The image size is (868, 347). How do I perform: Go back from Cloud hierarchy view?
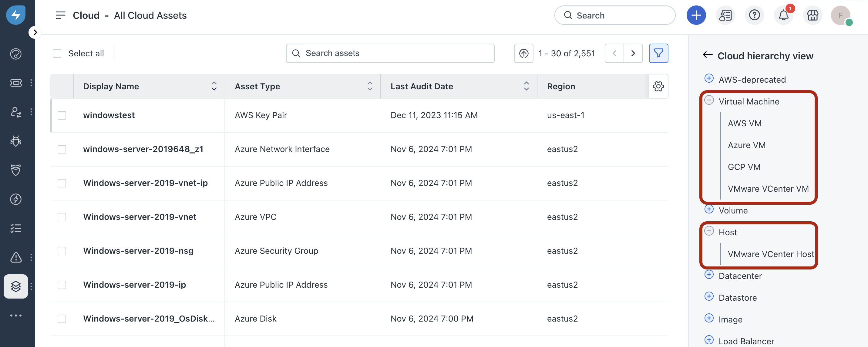pyautogui.click(x=707, y=55)
